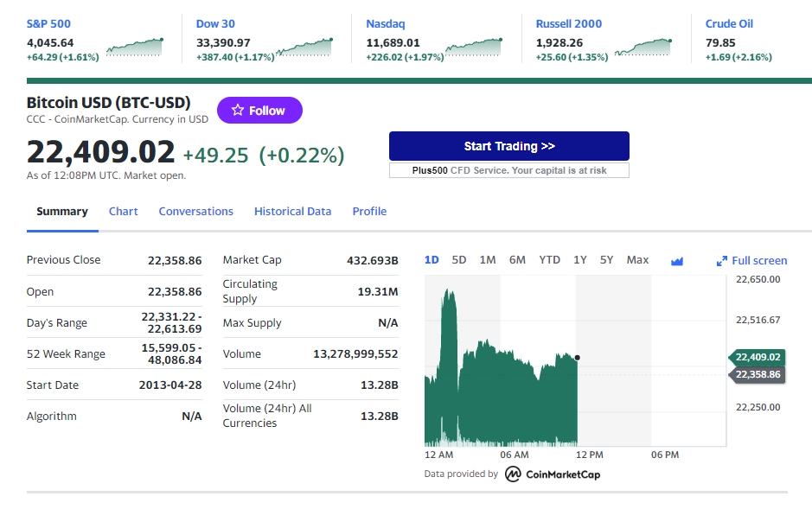Switch chart range to 1M
Screen dimensions: 812x509
(488, 260)
